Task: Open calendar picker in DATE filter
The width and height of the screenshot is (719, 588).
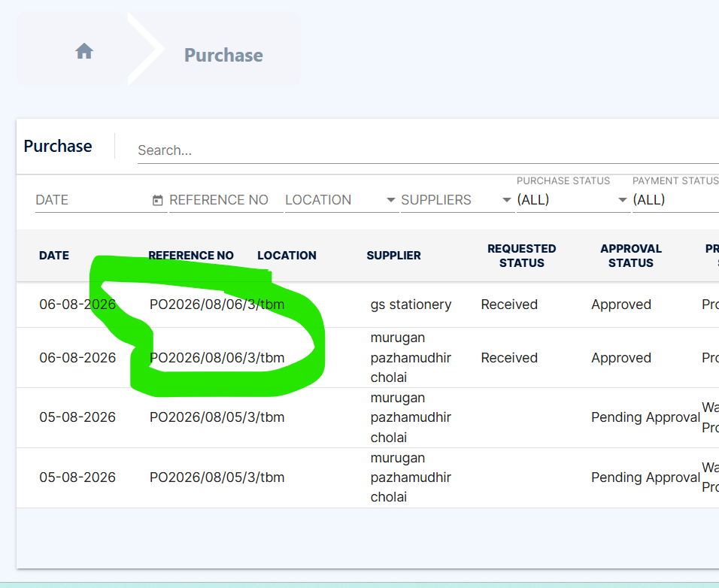Action: [157, 200]
